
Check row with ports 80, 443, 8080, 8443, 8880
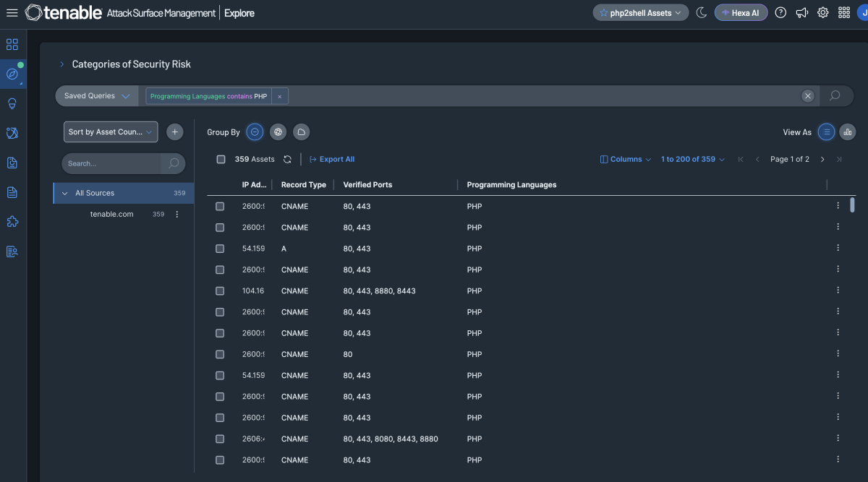[220, 439]
